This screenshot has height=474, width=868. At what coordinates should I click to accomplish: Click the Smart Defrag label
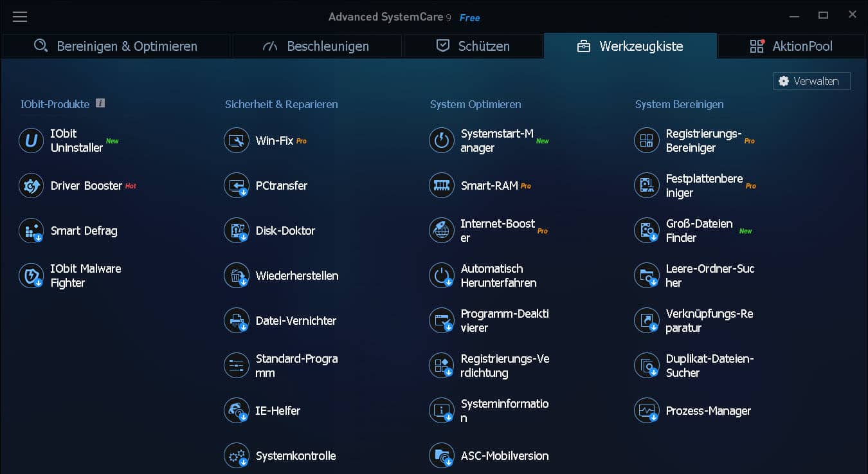pos(84,230)
